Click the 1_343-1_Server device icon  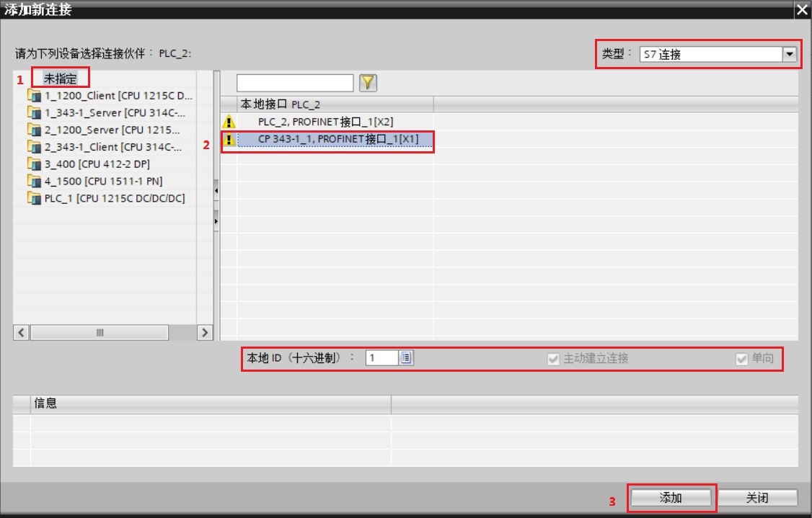point(34,113)
